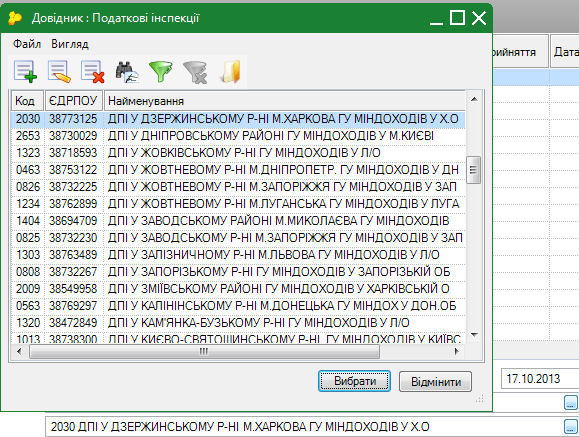Click the horizontal scrollbar right arrow

[457, 351]
